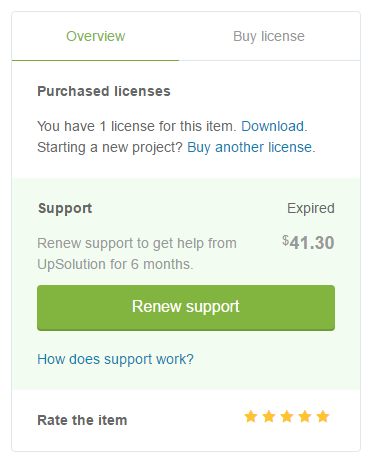Rate the item four stars
This screenshot has height=464, width=373.
pos(305,417)
